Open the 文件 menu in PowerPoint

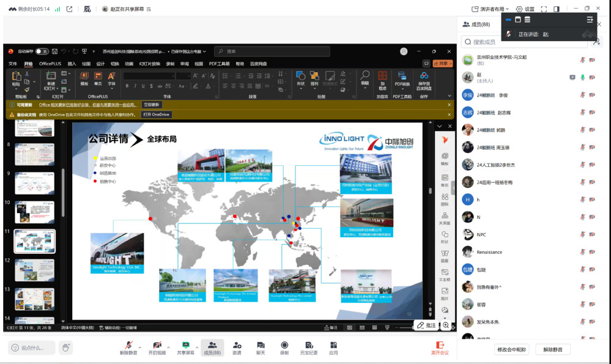coord(13,64)
